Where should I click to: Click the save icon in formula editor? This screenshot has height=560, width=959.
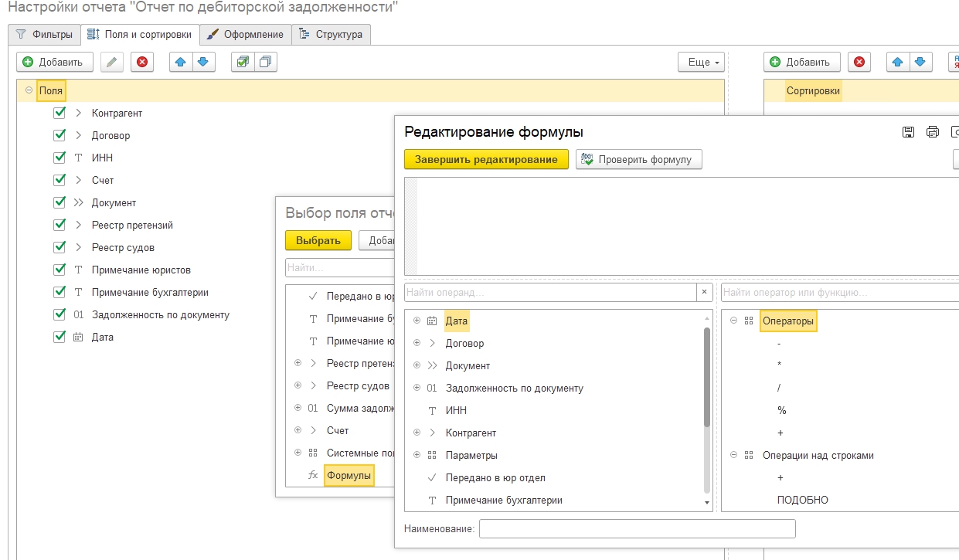909,132
